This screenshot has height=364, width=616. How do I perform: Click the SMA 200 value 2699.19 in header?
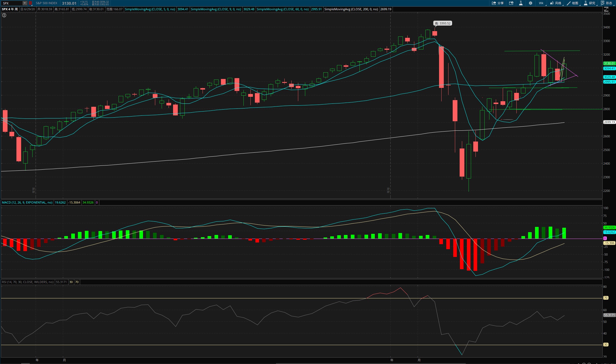click(x=386, y=9)
